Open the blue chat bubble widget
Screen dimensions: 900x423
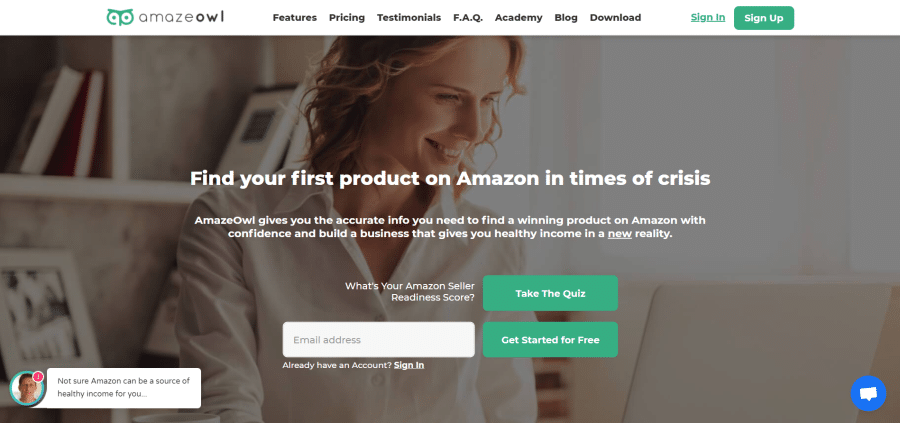tap(868, 394)
